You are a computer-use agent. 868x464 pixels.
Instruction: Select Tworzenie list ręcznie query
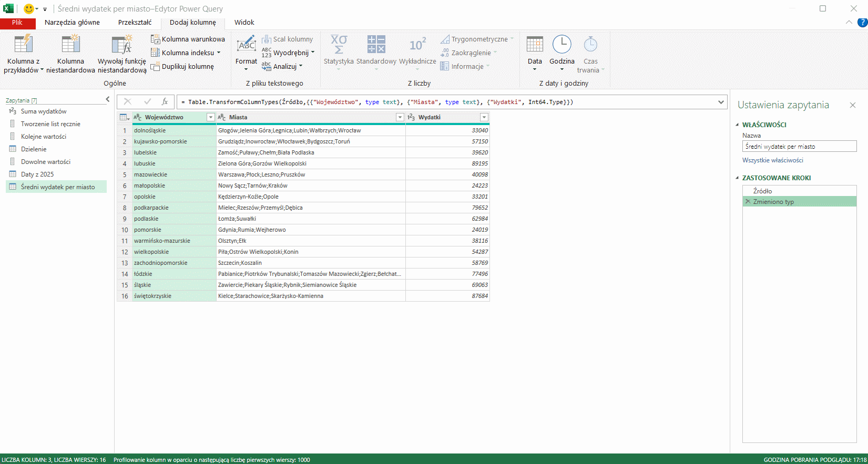[x=56, y=124]
